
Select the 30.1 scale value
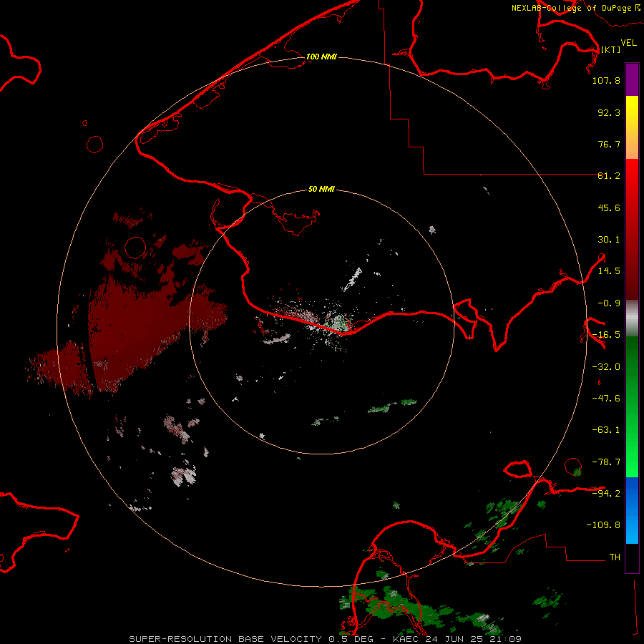pos(609,240)
